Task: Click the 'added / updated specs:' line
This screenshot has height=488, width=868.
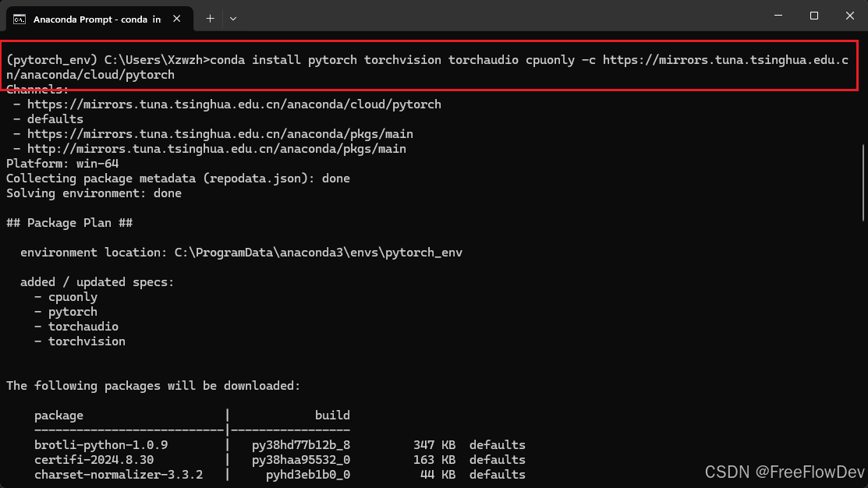Action: (x=97, y=282)
